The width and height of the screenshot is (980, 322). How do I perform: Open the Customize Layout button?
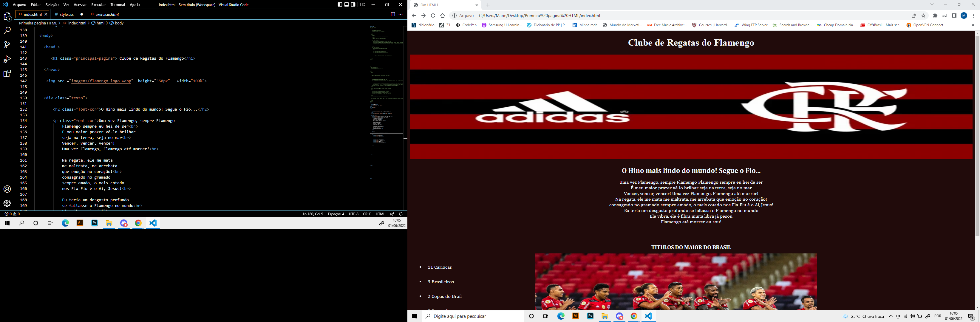[x=363, y=4]
